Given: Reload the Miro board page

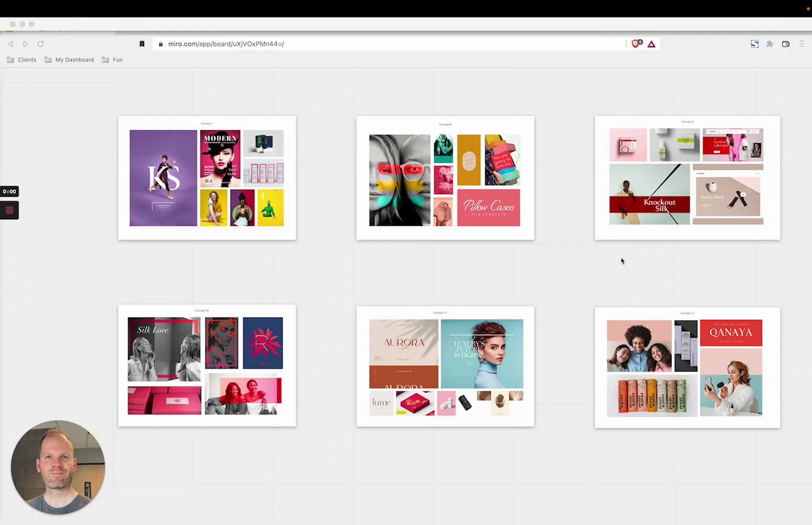Looking at the screenshot, I should coord(41,44).
